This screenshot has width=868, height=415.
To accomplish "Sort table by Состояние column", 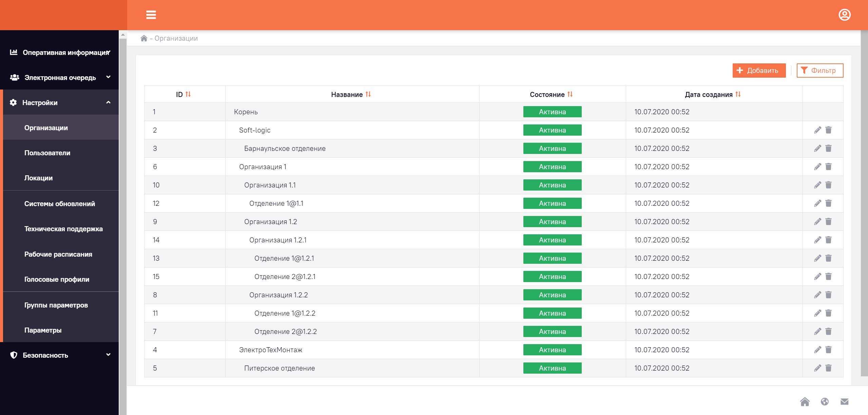I will click(x=570, y=94).
